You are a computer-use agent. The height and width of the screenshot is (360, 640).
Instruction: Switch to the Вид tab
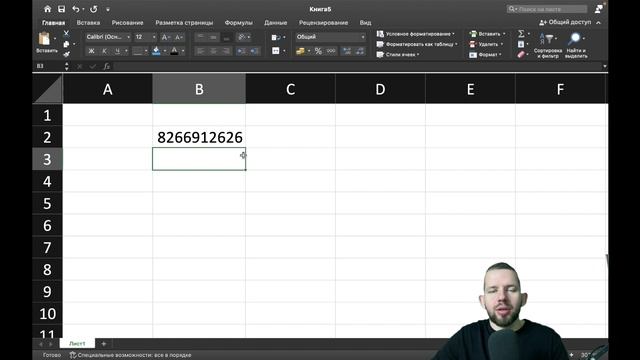365,23
